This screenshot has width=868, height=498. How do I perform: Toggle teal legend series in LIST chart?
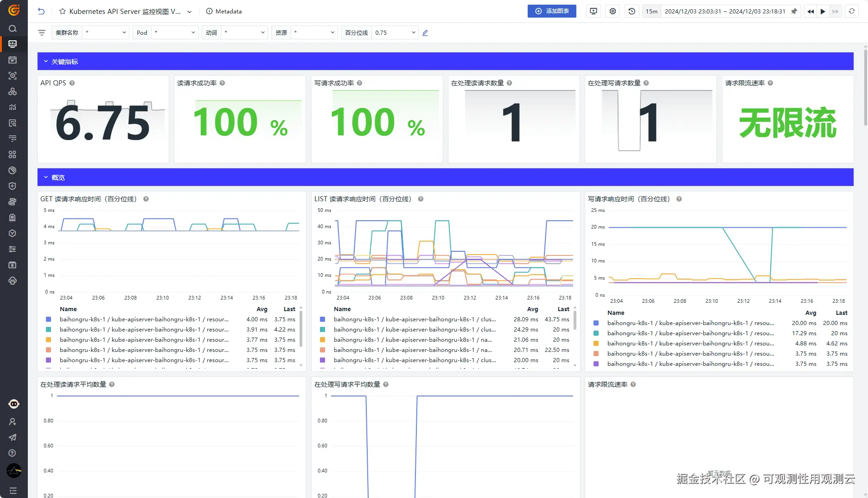323,330
